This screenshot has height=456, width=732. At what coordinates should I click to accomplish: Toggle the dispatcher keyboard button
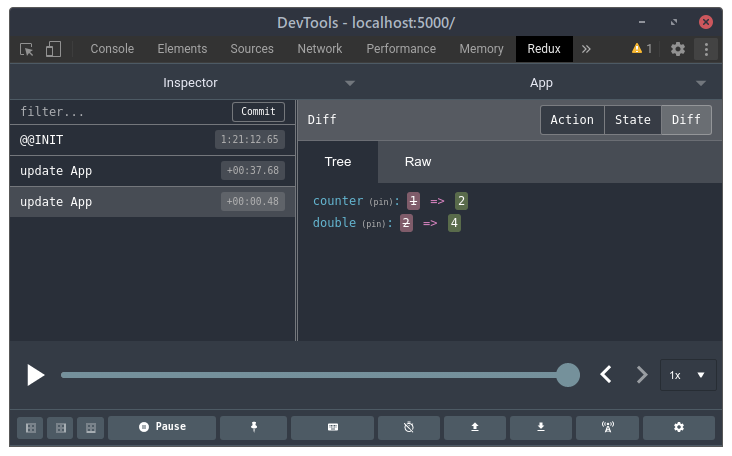(x=332, y=428)
